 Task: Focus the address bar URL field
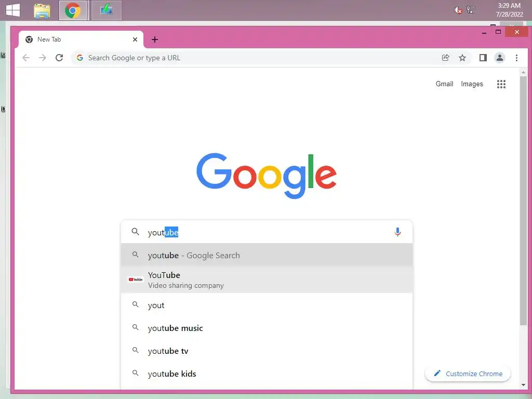(x=258, y=58)
